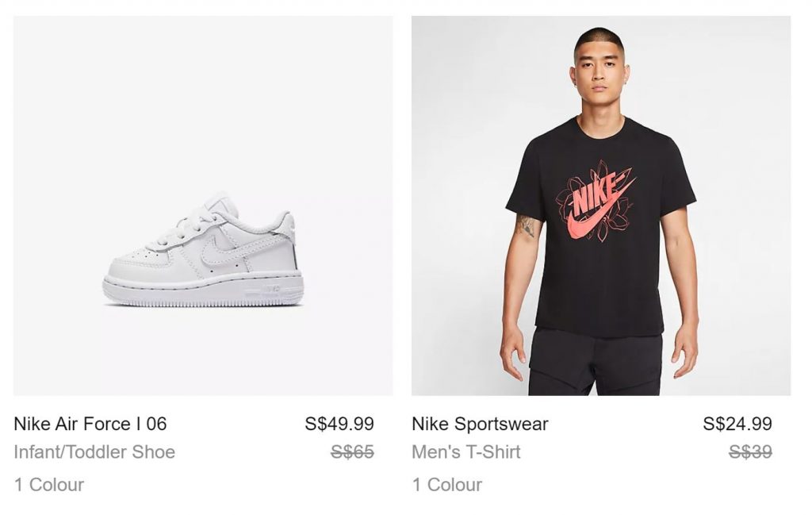Open the Nike Sportswear product title

point(480,424)
